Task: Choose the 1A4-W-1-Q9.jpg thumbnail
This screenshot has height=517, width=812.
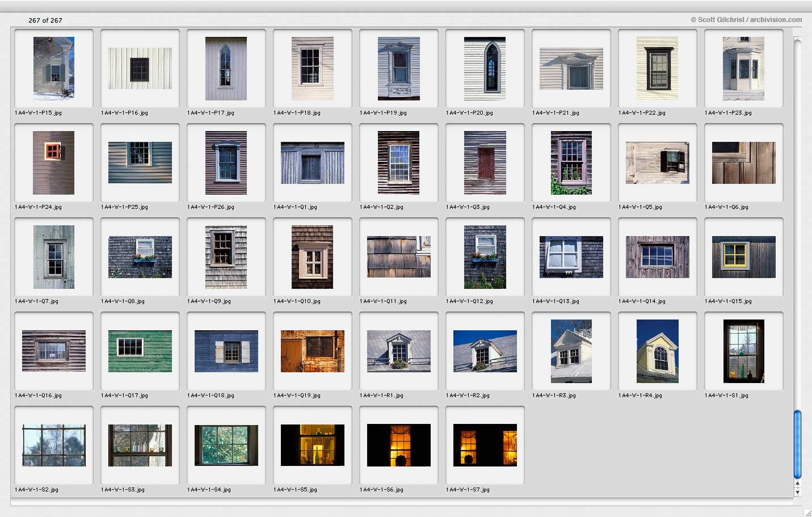Action: pyautogui.click(x=226, y=257)
